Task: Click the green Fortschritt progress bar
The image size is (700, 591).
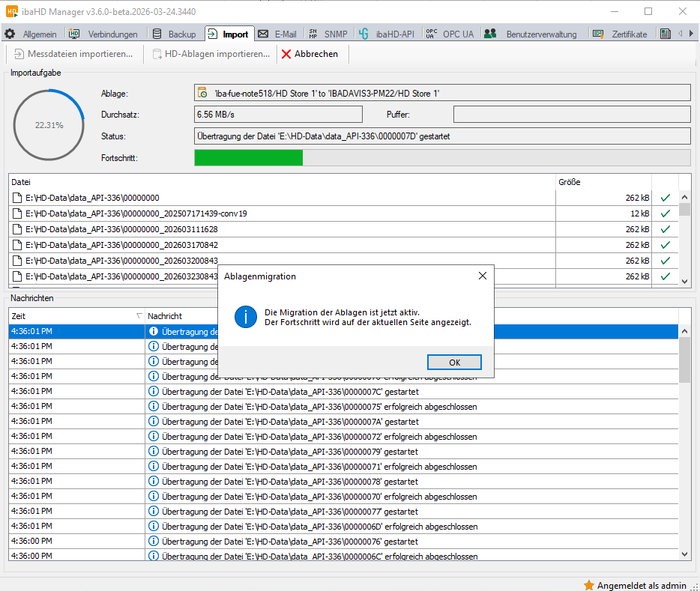Action: click(248, 158)
